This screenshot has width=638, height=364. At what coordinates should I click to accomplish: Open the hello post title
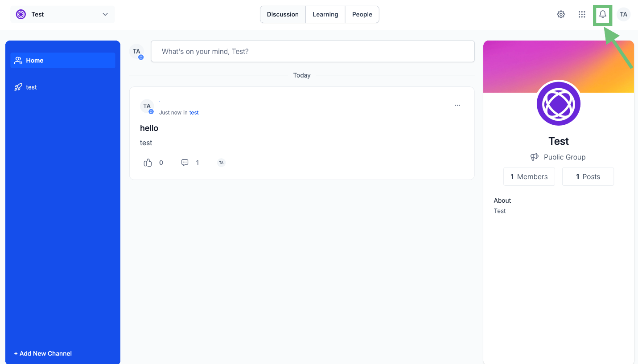pos(149,128)
